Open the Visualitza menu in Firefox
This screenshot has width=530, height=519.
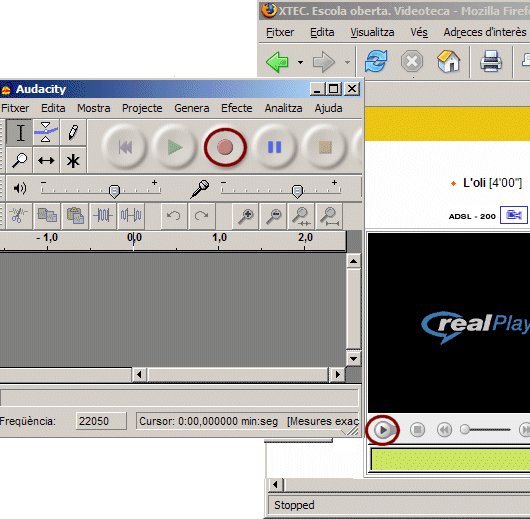(x=372, y=32)
